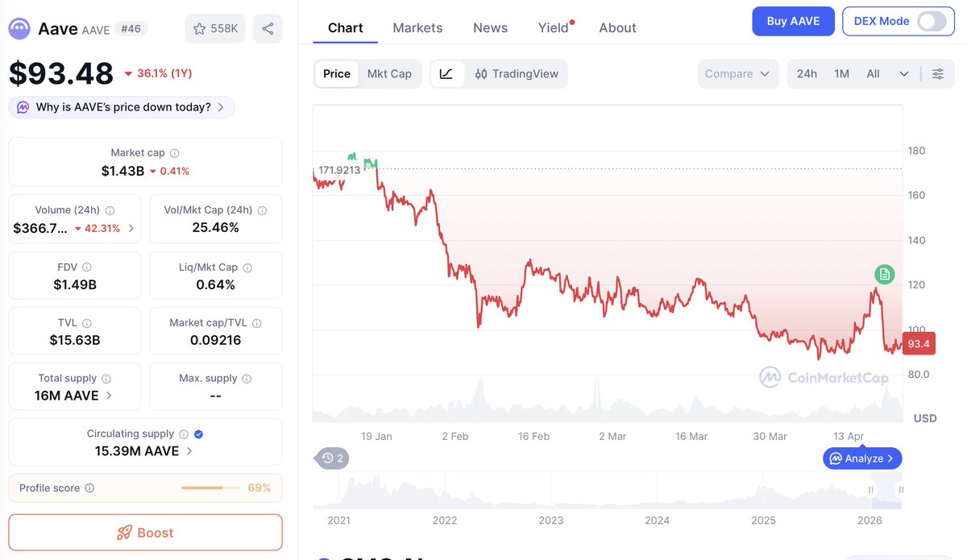Screen dimensions: 967x560
Task: Click the TVL info icon
Action: tap(87, 323)
